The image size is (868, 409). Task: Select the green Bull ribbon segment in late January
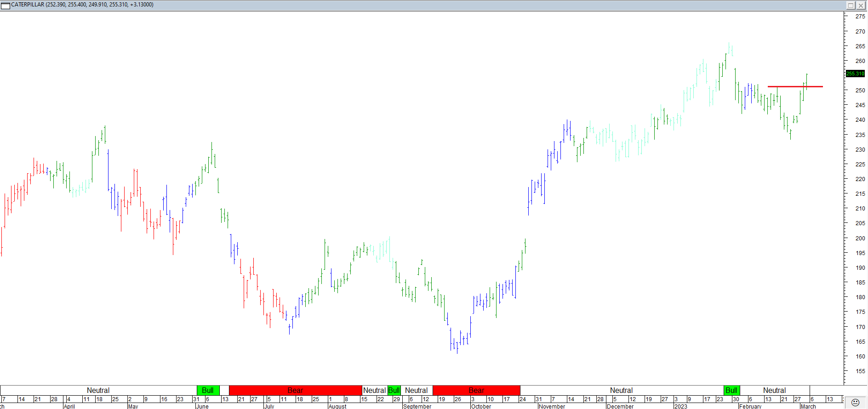tap(731, 390)
